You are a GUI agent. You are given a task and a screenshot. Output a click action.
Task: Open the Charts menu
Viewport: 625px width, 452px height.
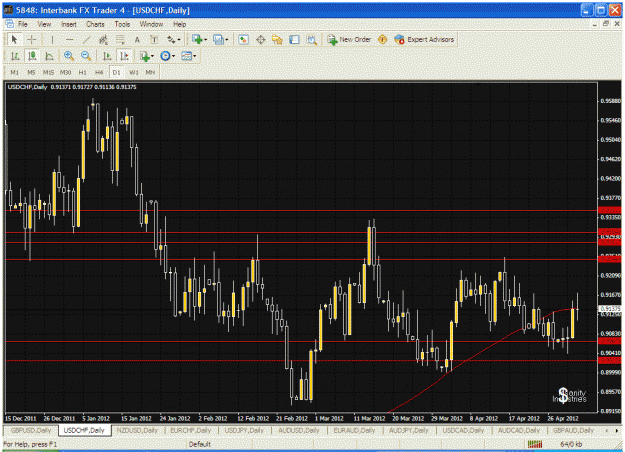click(x=95, y=24)
